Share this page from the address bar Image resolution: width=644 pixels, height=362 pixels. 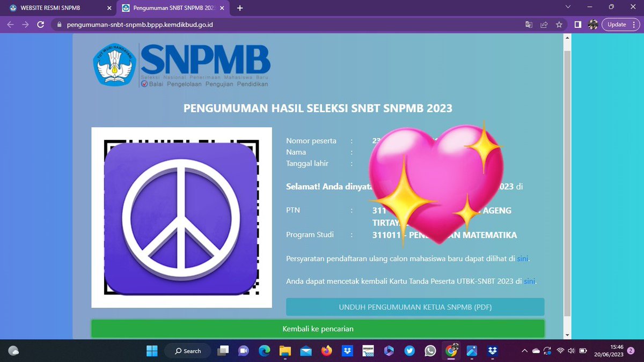coord(544,25)
